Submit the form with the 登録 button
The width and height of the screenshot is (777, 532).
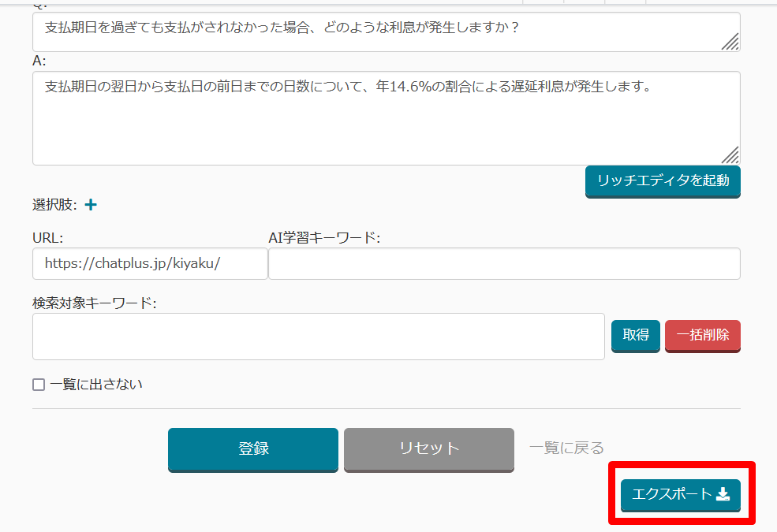[x=253, y=448]
